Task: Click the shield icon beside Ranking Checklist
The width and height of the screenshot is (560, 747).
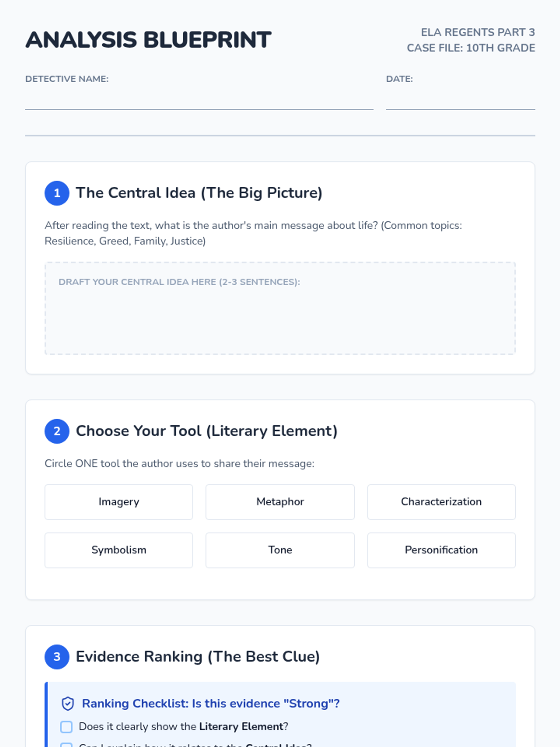Action: click(x=68, y=704)
